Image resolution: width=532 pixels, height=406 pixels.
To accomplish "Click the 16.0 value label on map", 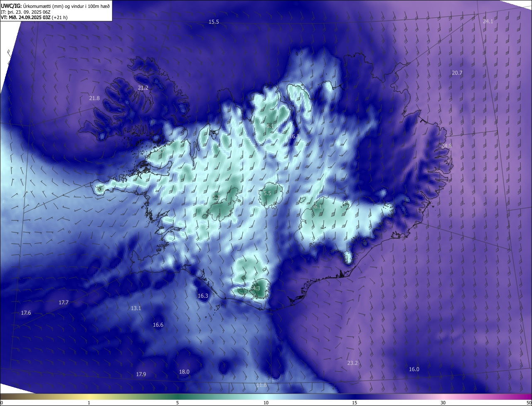I will [x=414, y=369].
